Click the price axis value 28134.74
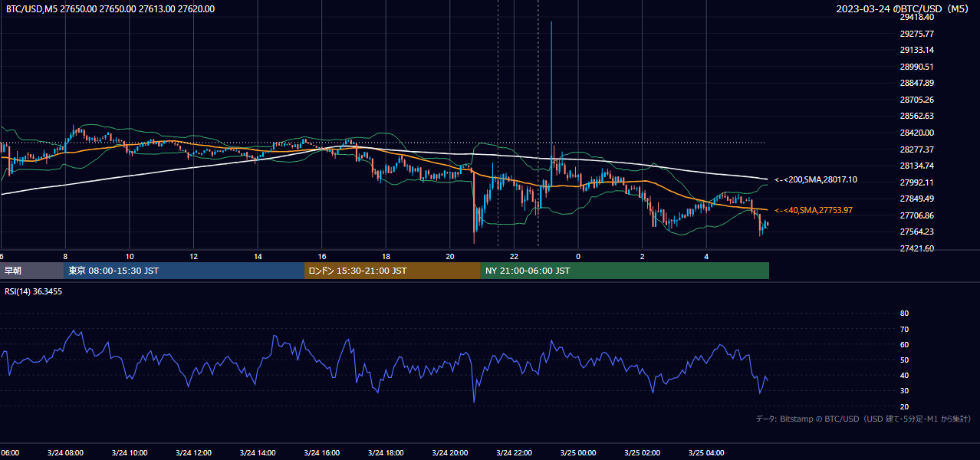The width and height of the screenshot is (980, 460). coord(916,166)
